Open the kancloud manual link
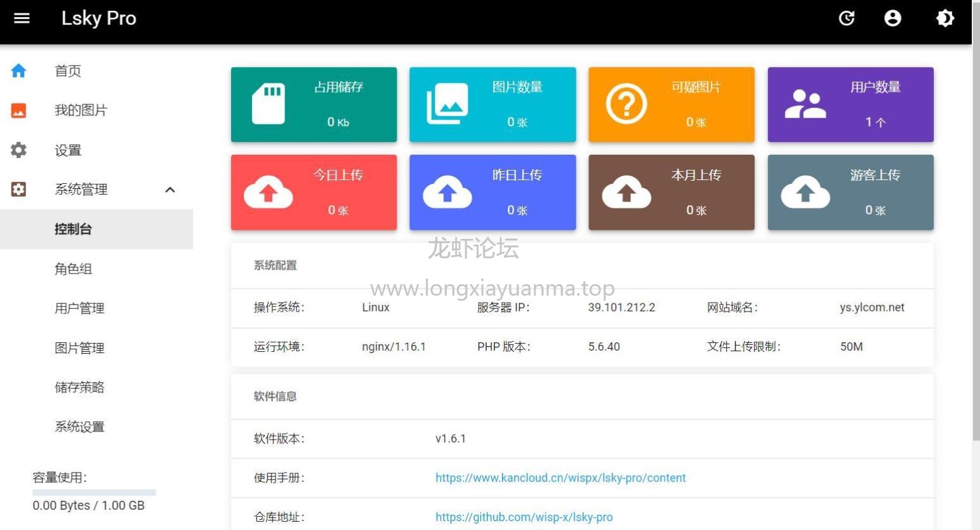The image size is (980, 530). click(x=560, y=478)
